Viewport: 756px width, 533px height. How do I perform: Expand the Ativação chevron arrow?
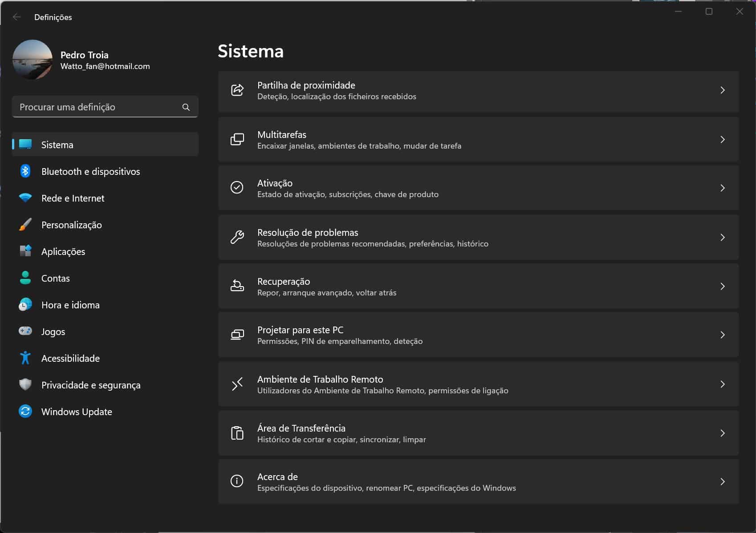(x=722, y=188)
